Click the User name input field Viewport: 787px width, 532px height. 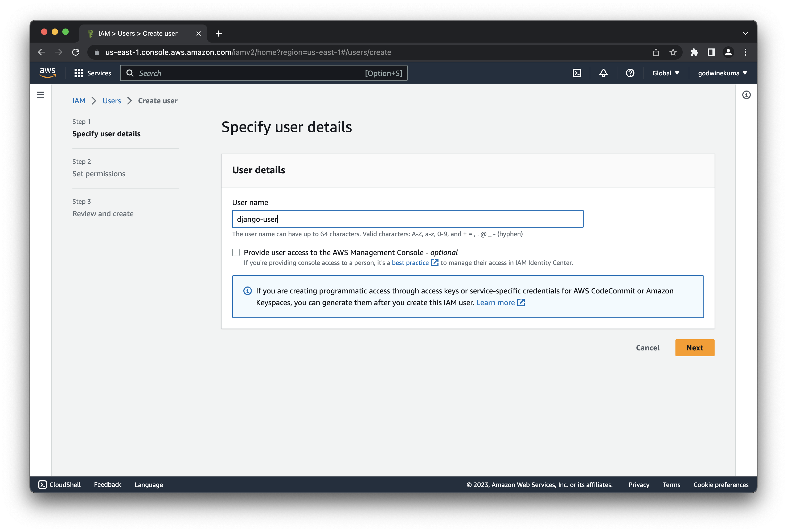pos(407,219)
